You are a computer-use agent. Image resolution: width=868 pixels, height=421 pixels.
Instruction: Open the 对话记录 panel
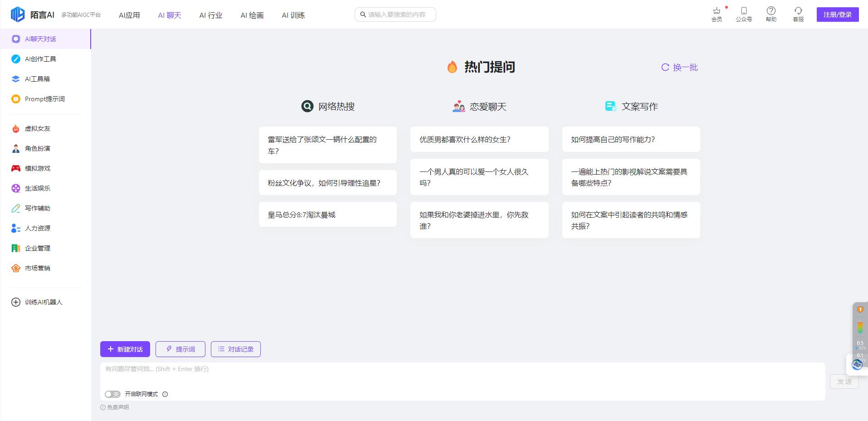pos(235,349)
